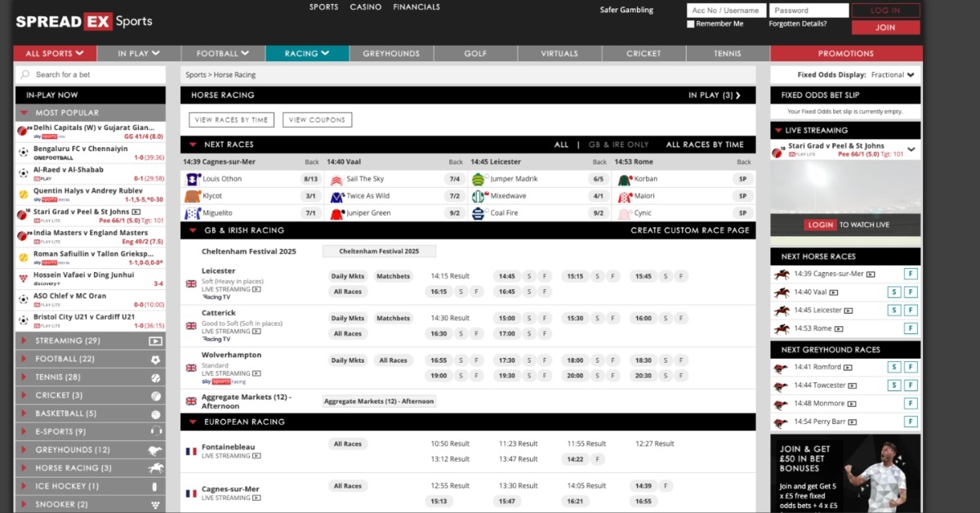The height and width of the screenshot is (513, 980).
Task: Click the tennis ball icon beside TENNIS (28)
Action: 155,377
